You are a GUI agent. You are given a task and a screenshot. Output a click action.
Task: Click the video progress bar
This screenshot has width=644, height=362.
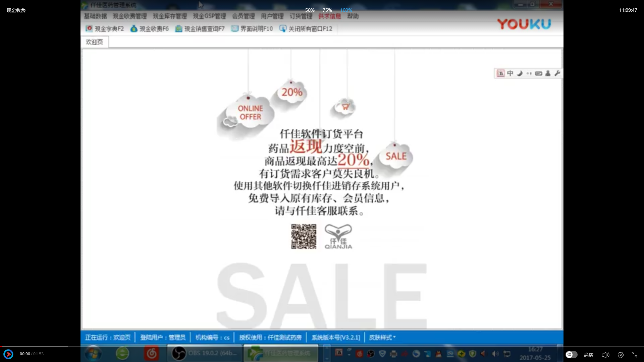322,347
